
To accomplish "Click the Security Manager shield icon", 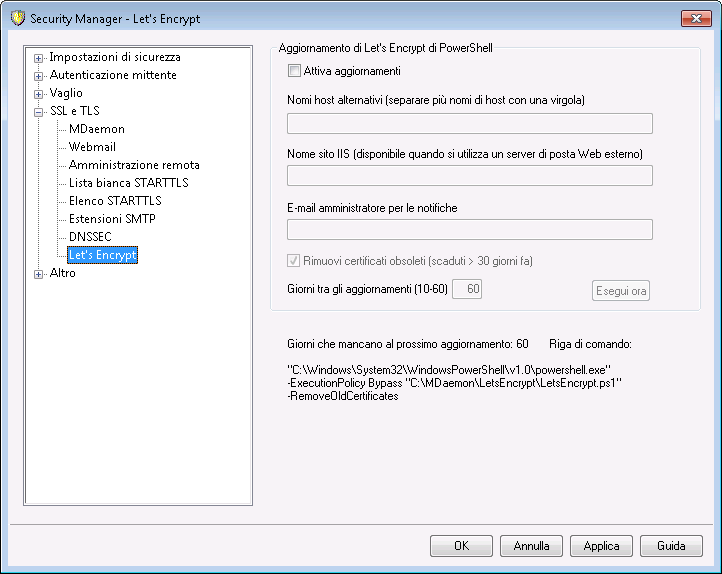I will pyautogui.click(x=18, y=18).
